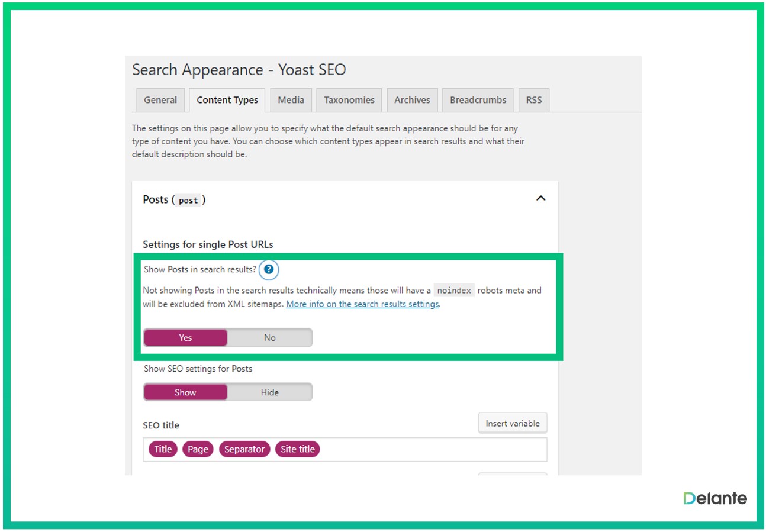
Task: Open More info on the search results settings link
Action: [x=362, y=304]
